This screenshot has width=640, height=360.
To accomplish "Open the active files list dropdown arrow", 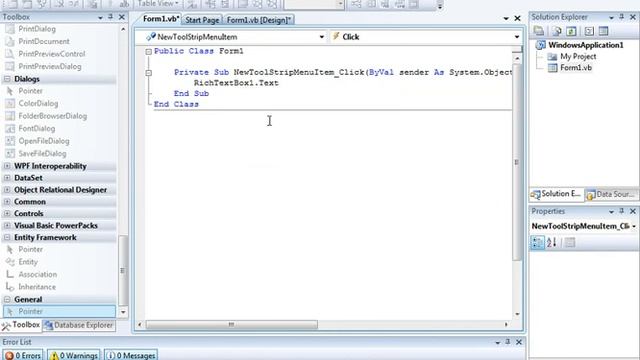I will point(506,19).
